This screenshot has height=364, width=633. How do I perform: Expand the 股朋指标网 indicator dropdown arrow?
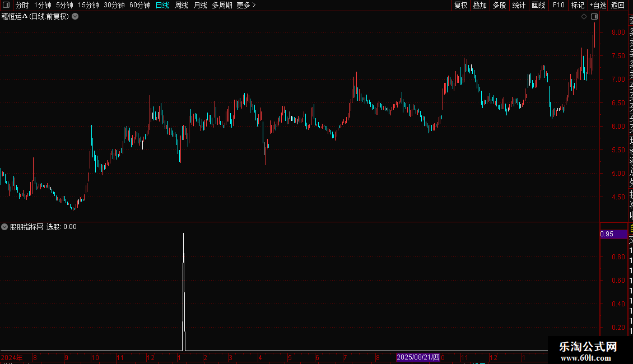[x=4, y=227]
